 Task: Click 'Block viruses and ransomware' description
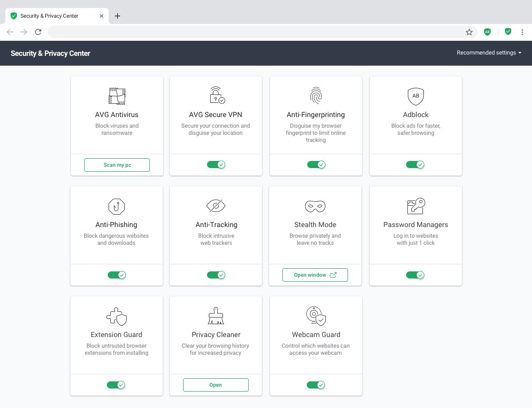coord(117,129)
